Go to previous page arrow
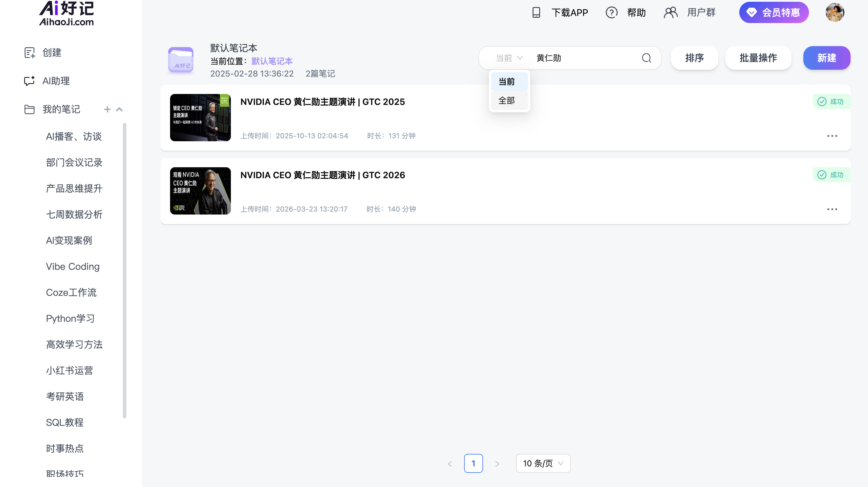 (449, 463)
